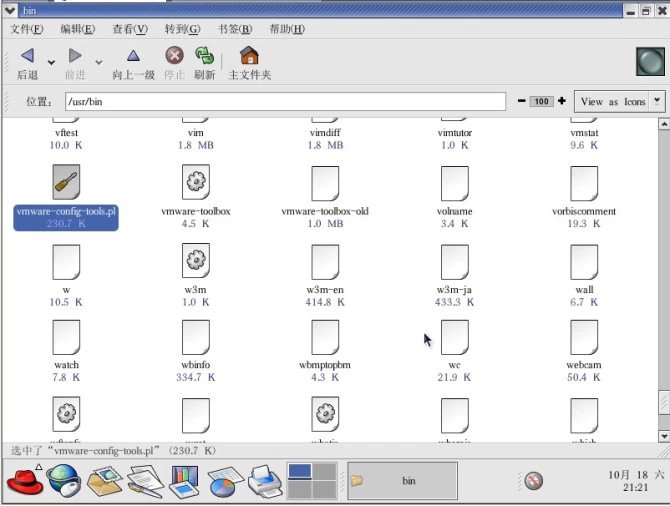This screenshot has height=506, width=670.
Task: Select the w3m executable icon
Action: (196, 260)
